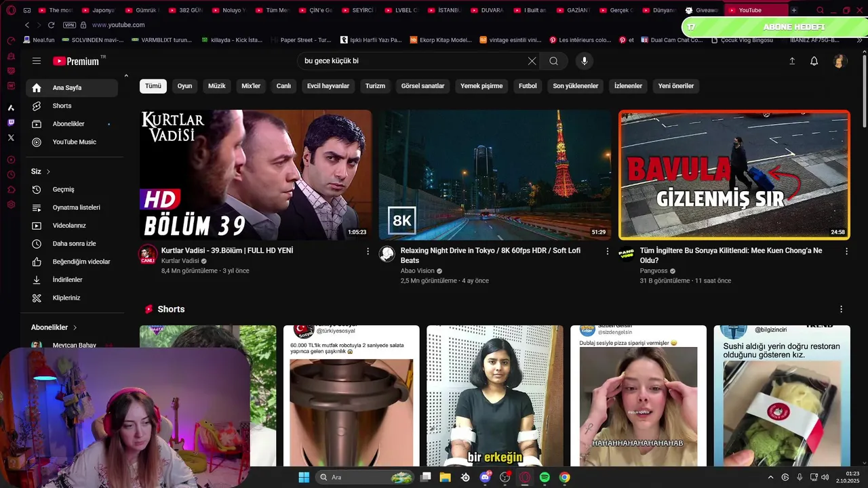Click the www.youtube.com address bar
The image size is (868, 488).
[x=118, y=25]
